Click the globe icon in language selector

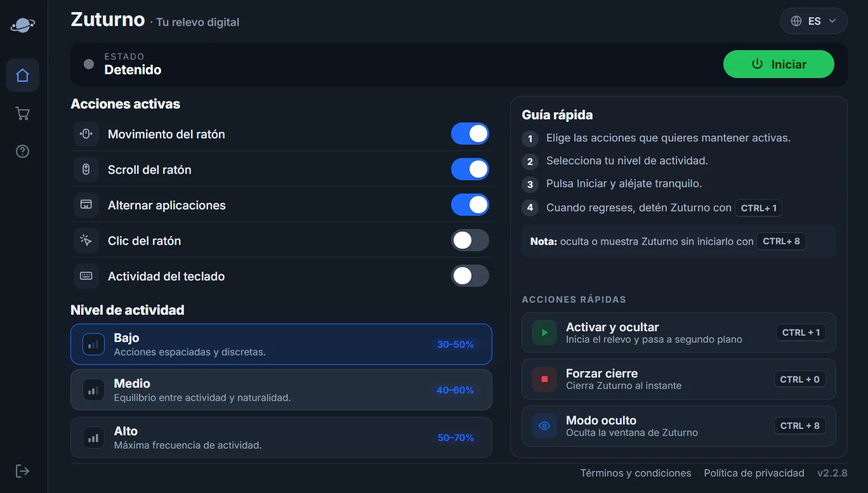[x=796, y=21]
